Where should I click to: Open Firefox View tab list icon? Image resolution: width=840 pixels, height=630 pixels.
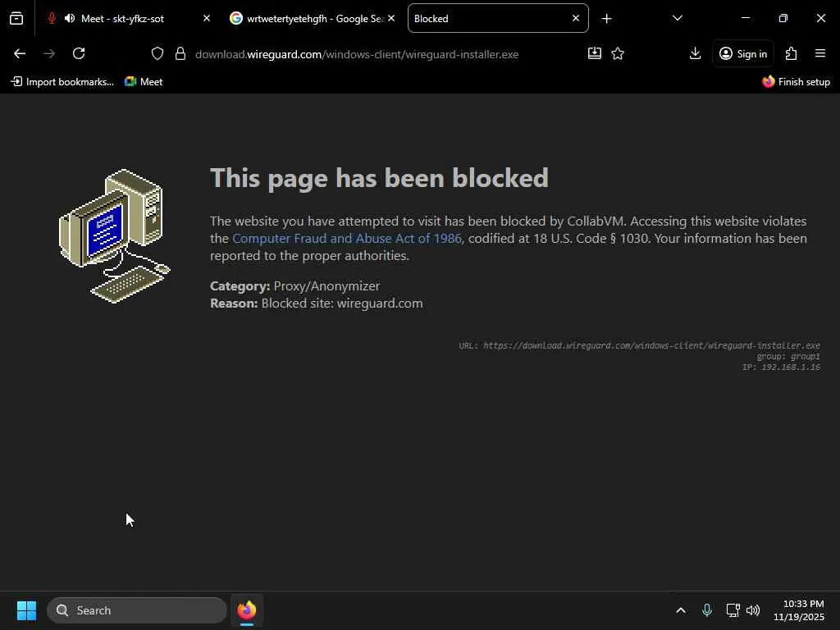(x=16, y=18)
